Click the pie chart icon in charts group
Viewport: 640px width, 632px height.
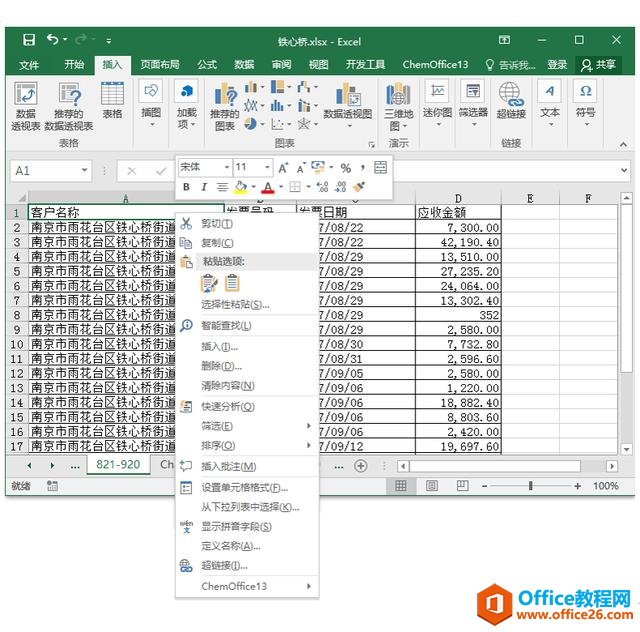(x=251, y=123)
